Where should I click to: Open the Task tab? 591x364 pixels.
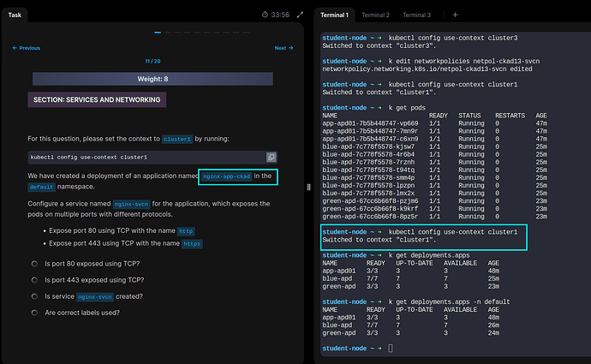pos(15,15)
